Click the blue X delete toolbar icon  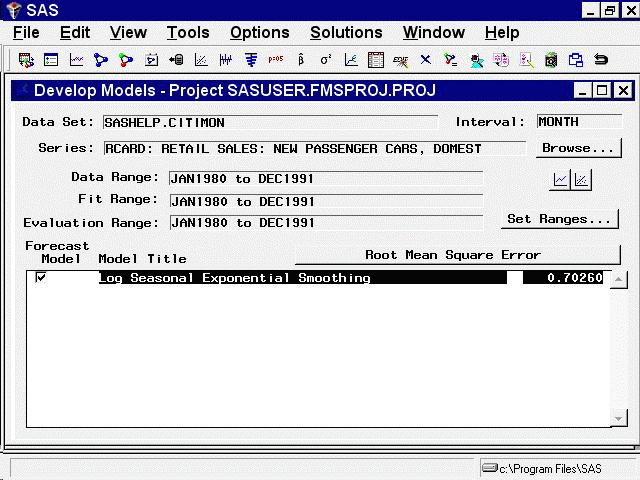pos(425,60)
